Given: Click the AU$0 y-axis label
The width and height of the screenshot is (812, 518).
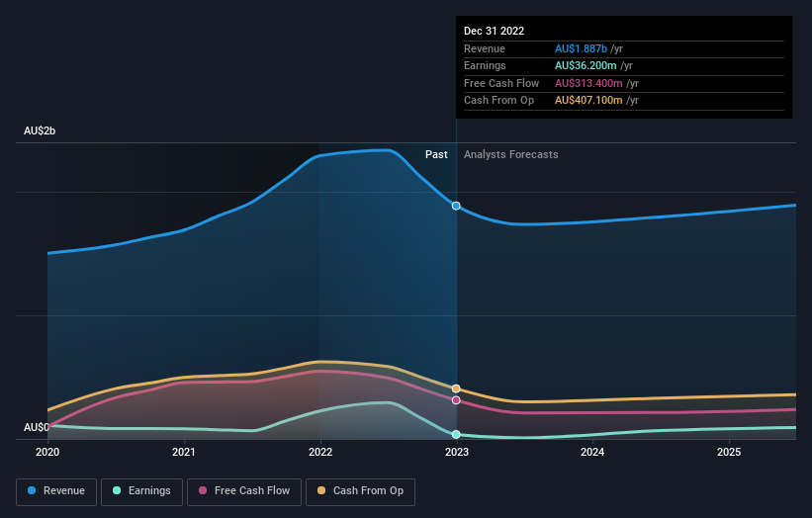Looking at the screenshot, I should 37,427.
